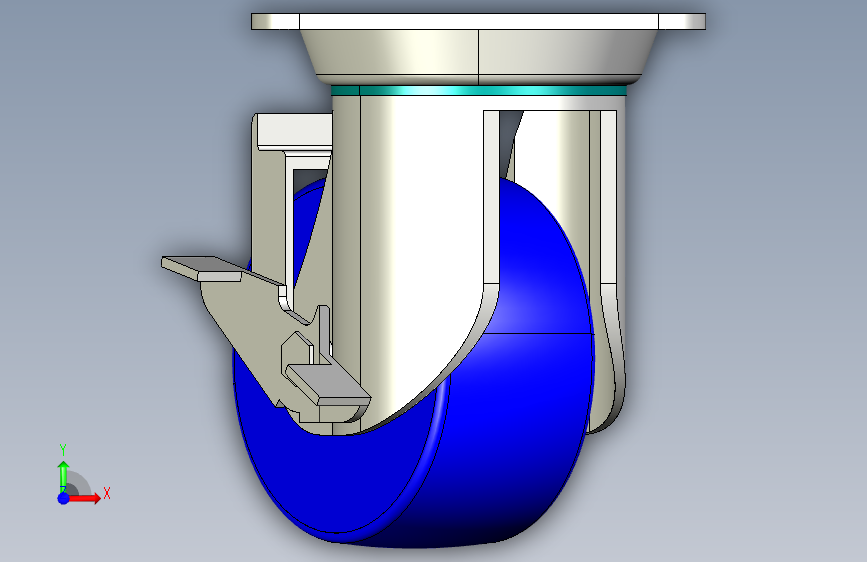
Task: Click the green Y axis arrow of triad
Action: 63,475
